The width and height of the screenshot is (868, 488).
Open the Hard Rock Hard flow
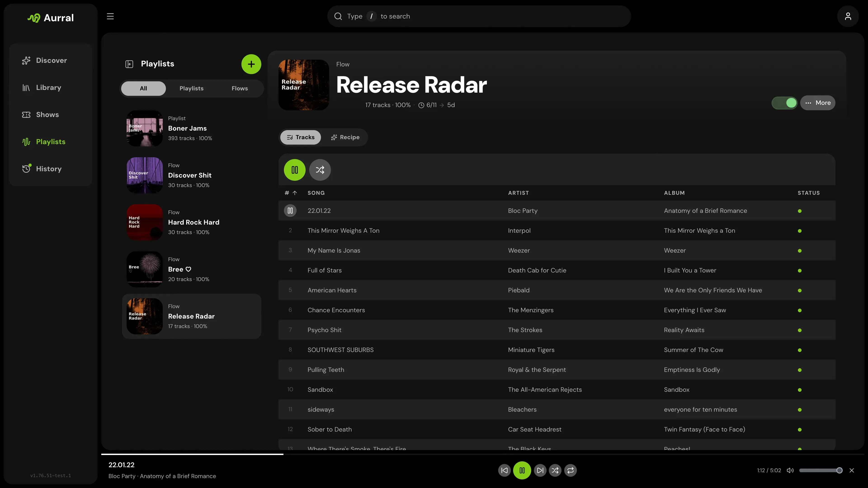[191, 222]
